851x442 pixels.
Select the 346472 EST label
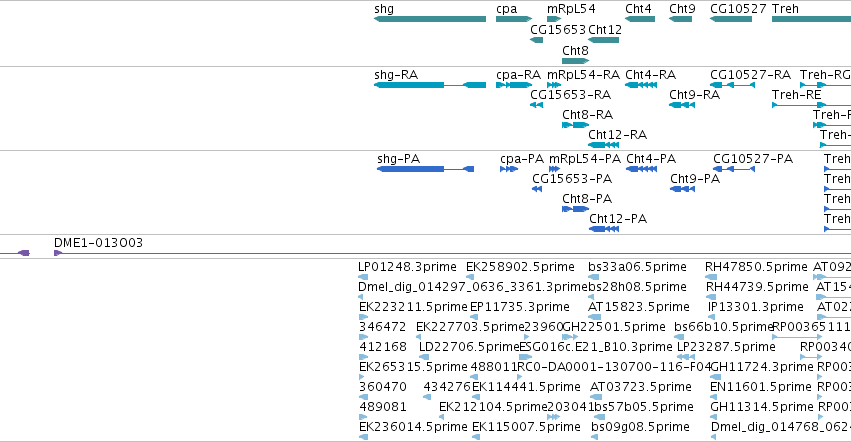[x=383, y=327]
